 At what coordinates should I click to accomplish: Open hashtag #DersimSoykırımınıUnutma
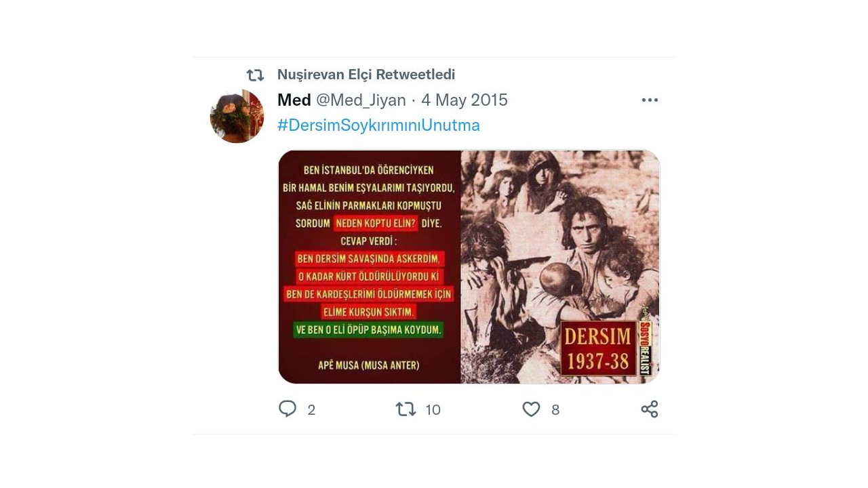tap(378, 125)
